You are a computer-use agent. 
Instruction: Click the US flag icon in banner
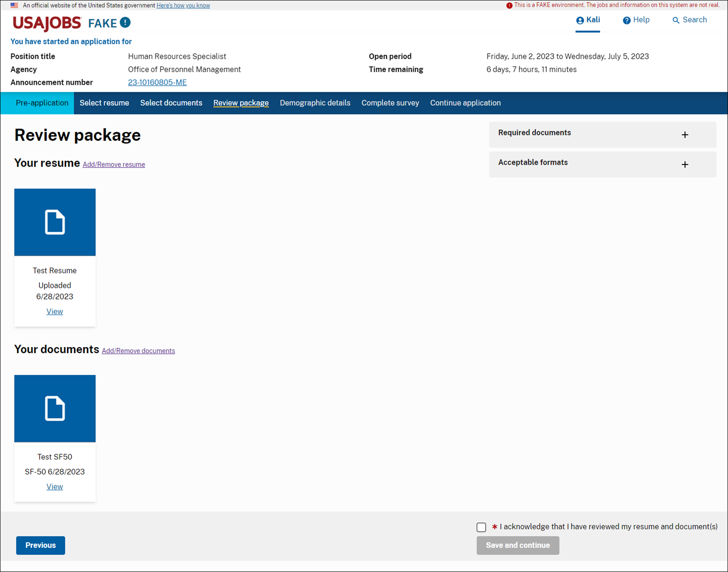coord(14,5)
